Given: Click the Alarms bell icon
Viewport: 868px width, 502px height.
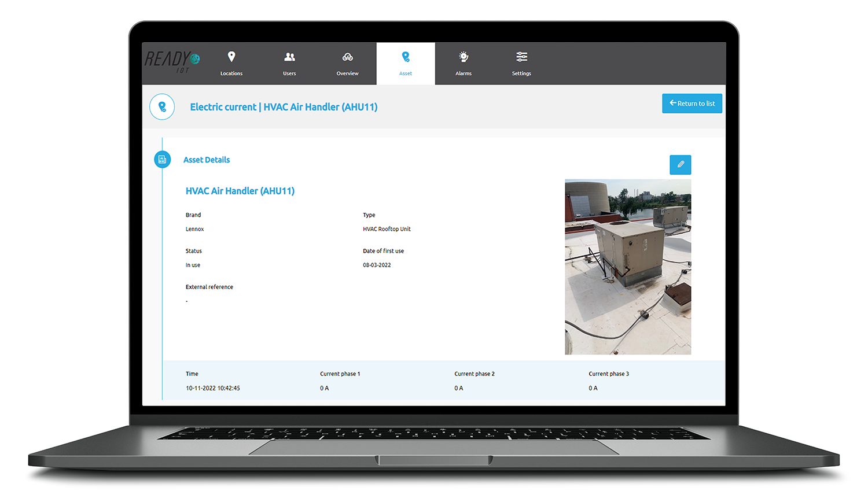Looking at the screenshot, I should pos(464,57).
